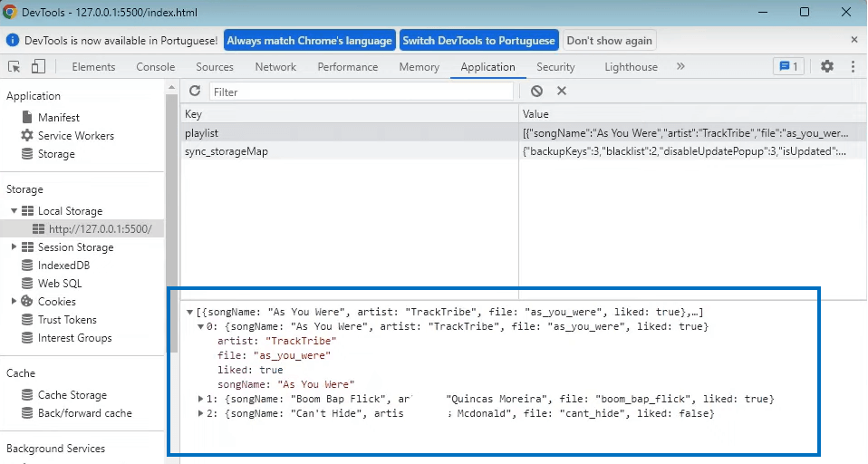
Task: Expand the Session Storage tree node
Action: (x=14, y=247)
